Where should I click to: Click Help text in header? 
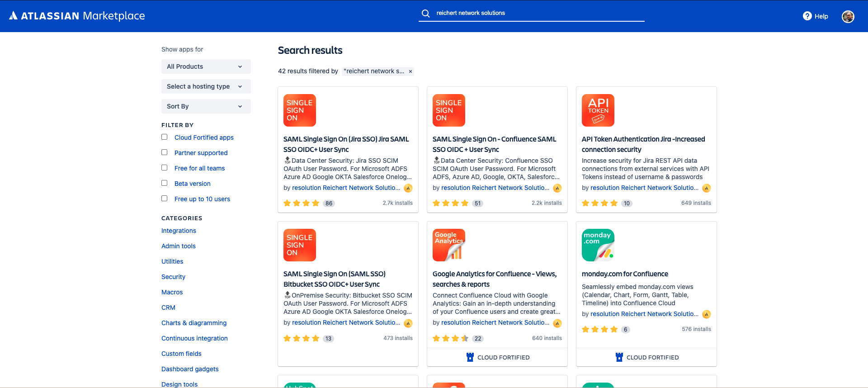(x=821, y=16)
